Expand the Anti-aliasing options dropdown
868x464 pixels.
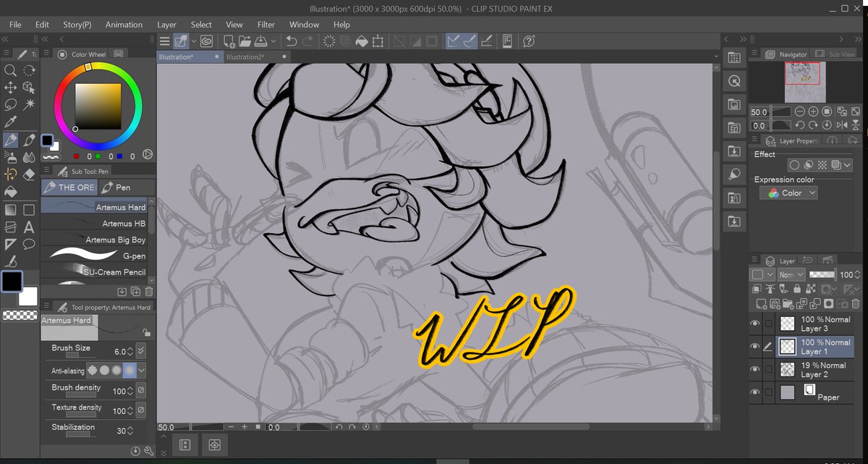pyautogui.click(x=141, y=370)
